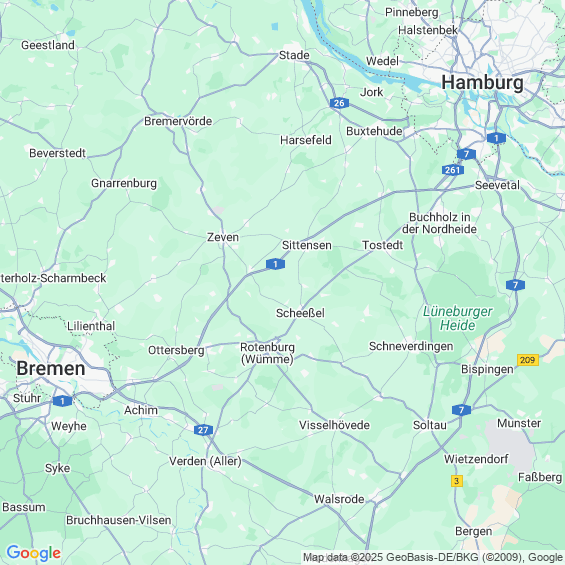Screen dimensions: 565x565
Task: Click the Walsrode town label
Action: 339,499
